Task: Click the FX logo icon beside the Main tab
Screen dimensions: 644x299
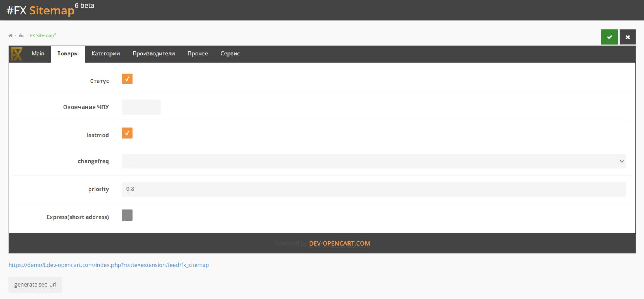Action: (17, 54)
